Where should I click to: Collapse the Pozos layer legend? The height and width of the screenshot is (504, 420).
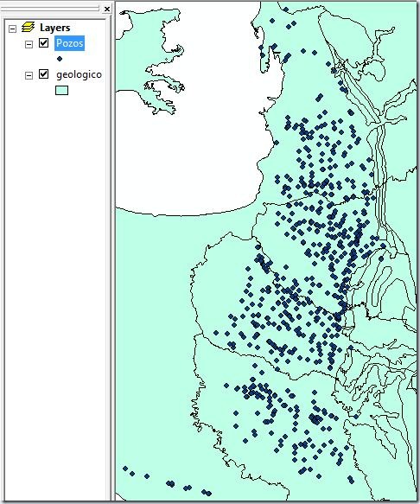pos(29,44)
